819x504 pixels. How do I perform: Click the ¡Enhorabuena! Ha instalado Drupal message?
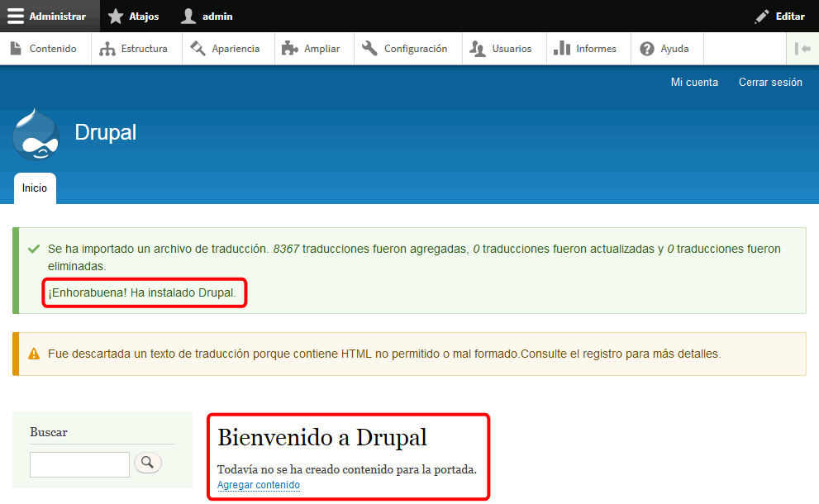142,292
